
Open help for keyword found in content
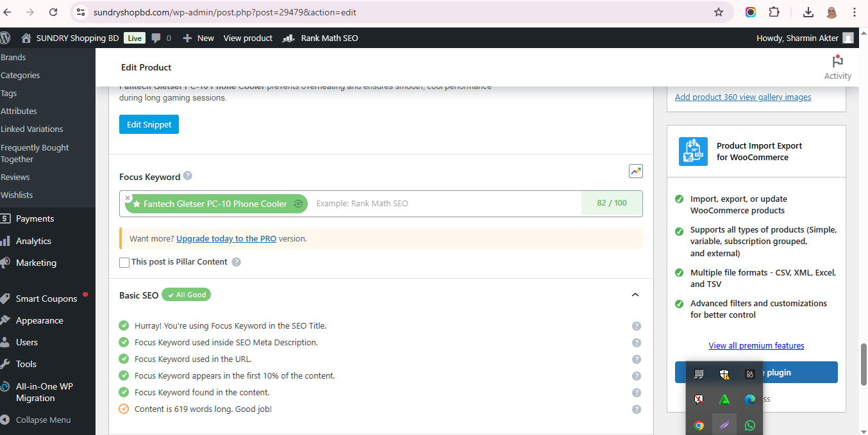[637, 393]
